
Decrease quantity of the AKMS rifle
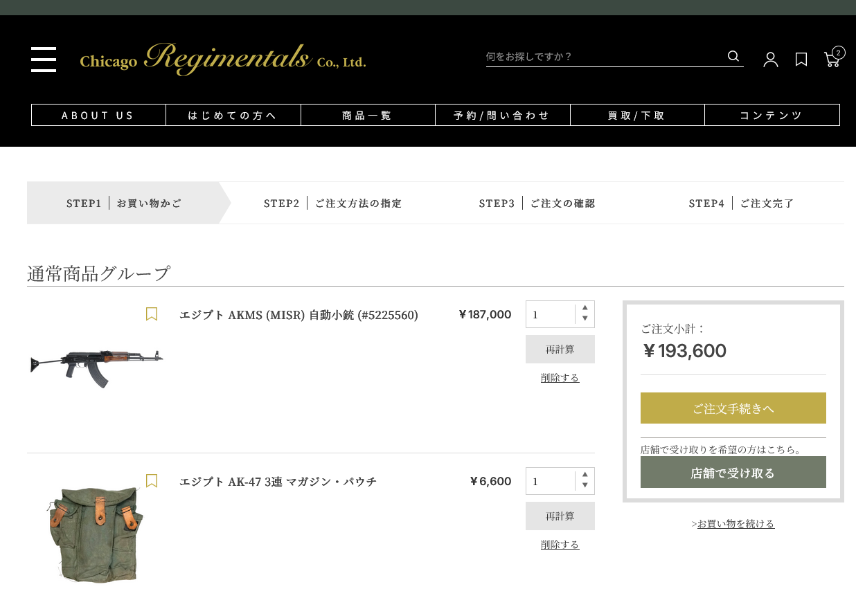click(x=585, y=319)
